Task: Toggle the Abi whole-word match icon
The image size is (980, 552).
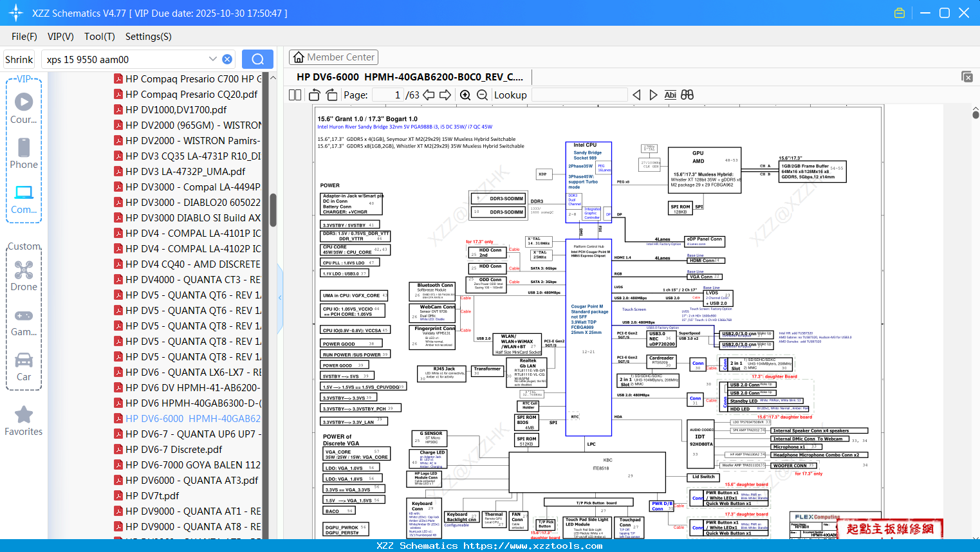Action: pyautogui.click(x=670, y=95)
